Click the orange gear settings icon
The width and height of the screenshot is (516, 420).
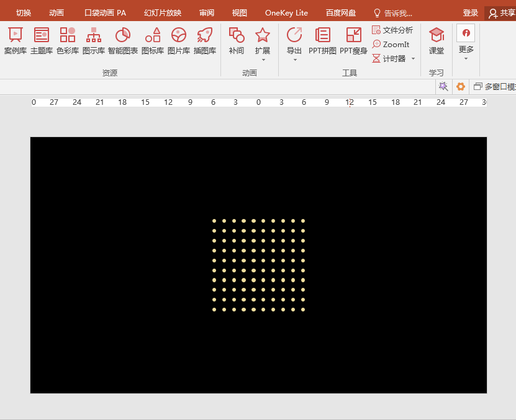point(461,86)
